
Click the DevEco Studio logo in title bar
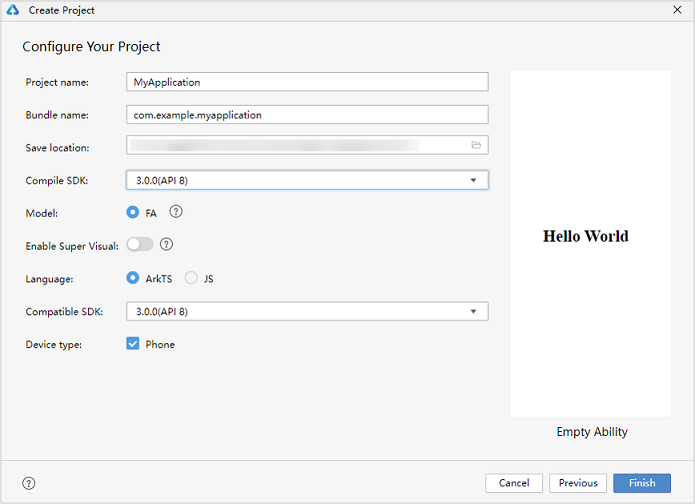pos(13,10)
